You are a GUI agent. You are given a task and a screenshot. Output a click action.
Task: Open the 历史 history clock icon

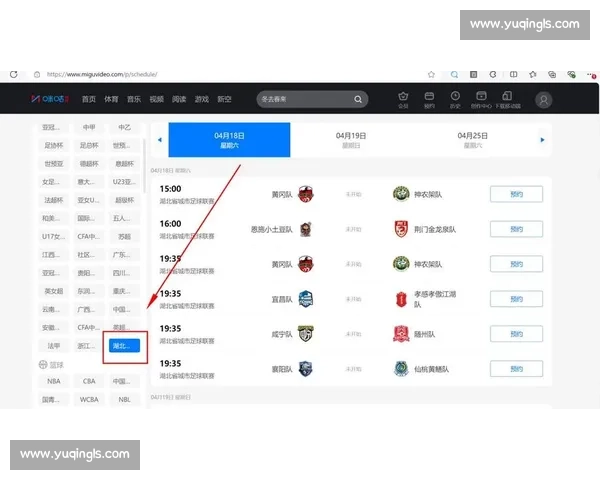(x=455, y=100)
